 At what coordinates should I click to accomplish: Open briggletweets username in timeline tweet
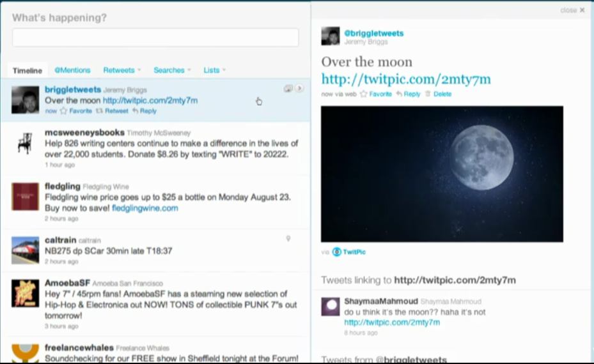tap(73, 89)
